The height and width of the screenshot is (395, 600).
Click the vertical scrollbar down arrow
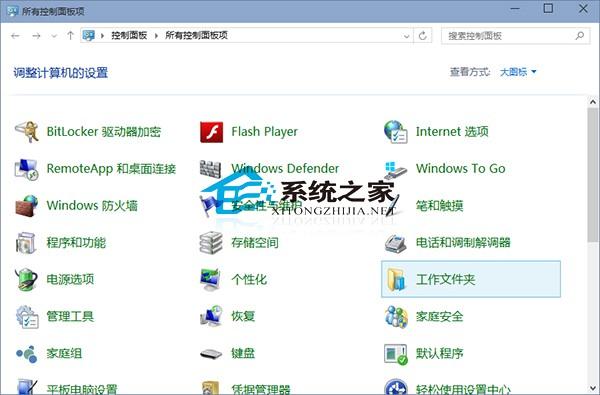point(593,389)
